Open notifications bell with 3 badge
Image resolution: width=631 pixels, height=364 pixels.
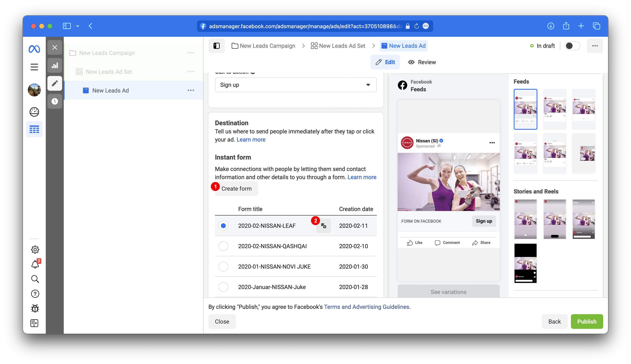[35, 264]
